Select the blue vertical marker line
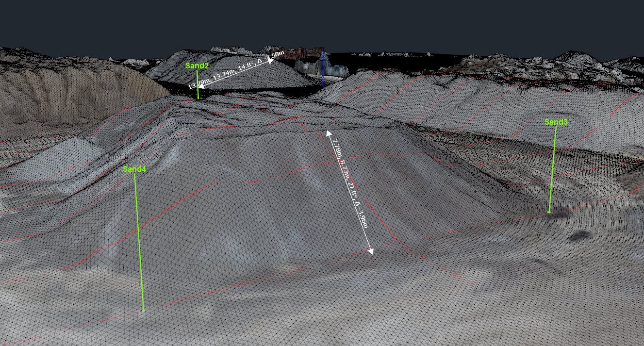This screenshot has width=644, height=346. coord(323,70)
